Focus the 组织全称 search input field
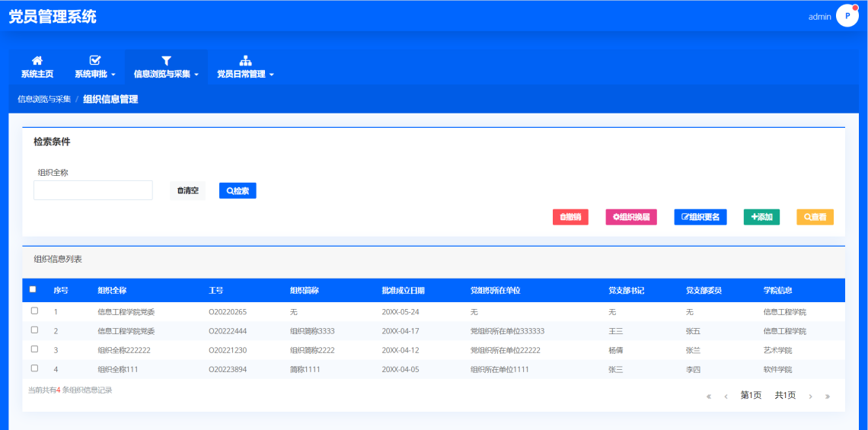Screen dimensions: 868x430 pyautogui.click(x=93, y=190)
